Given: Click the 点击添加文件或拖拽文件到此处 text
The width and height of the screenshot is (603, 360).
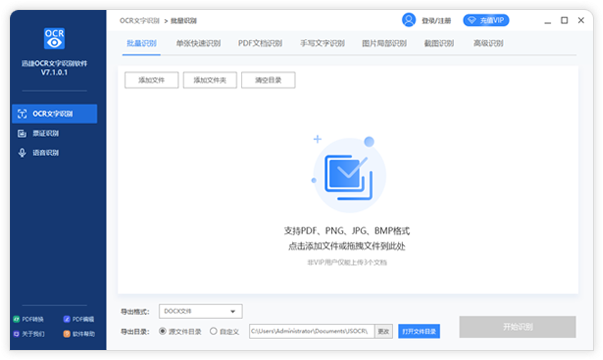Looking at the screenshot, I should (347, 246).
